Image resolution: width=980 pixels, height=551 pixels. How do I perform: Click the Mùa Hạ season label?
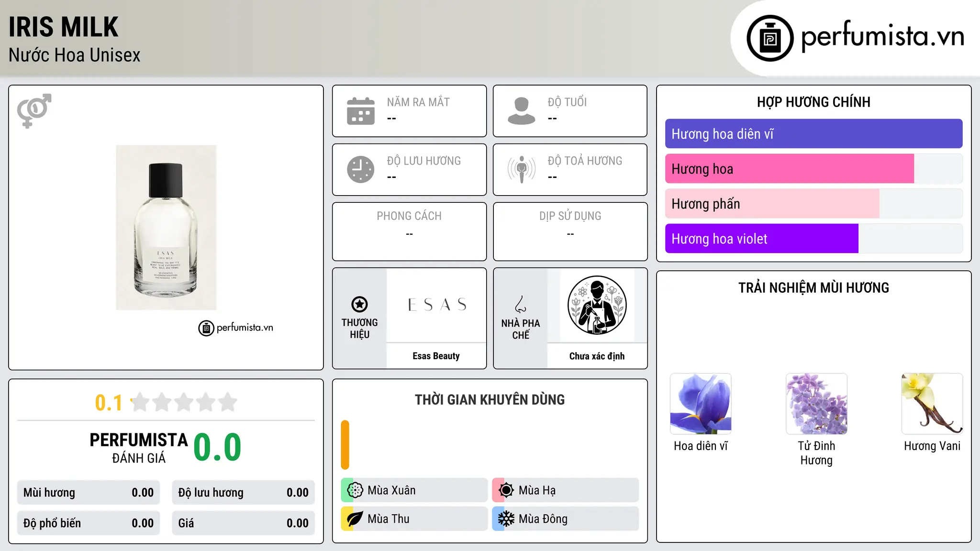point(537,490)
